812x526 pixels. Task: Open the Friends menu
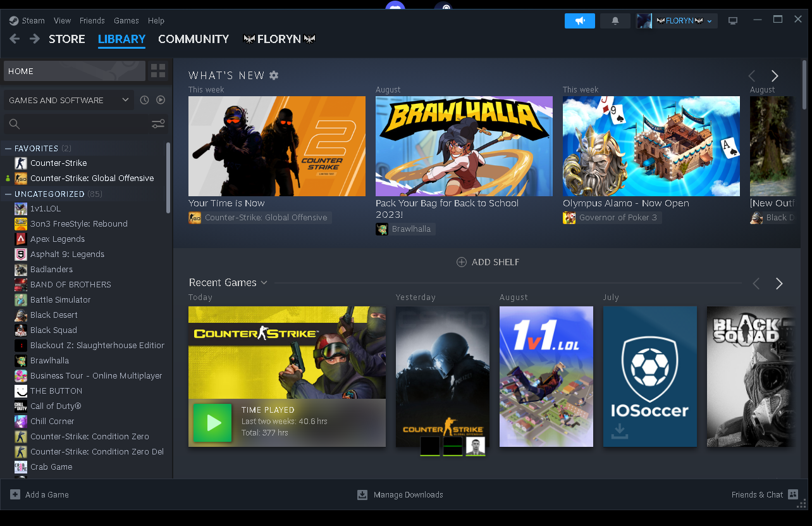[92, 20]
